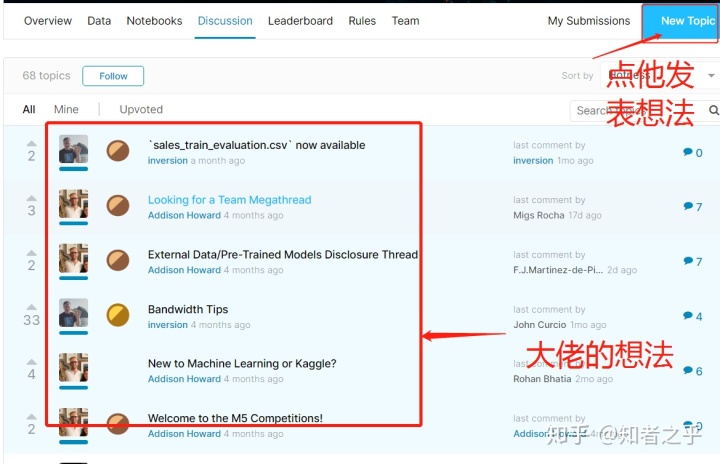Upvote the Bandwidth Tips topic
This screenshot has width=720, height=464.
tap(31, 307)
